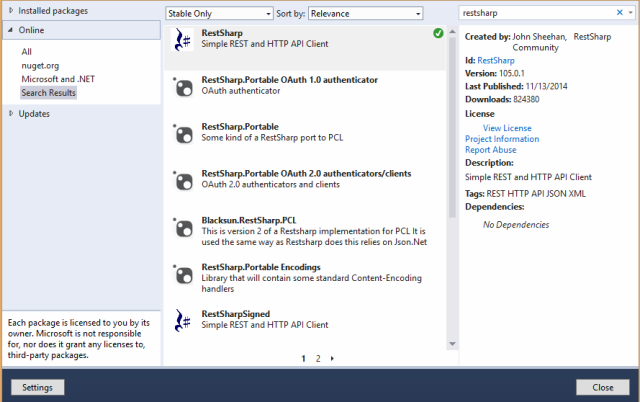Open the Stable Only filter dropdown
The image size is (640, 402).
[219, 13]
